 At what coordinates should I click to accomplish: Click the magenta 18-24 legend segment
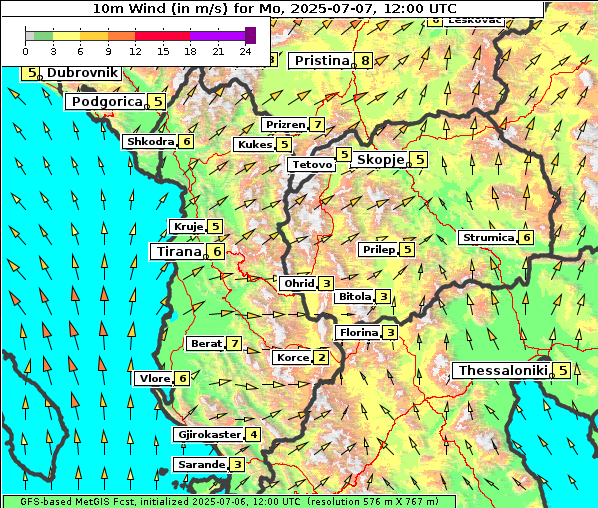coord(217,36)
